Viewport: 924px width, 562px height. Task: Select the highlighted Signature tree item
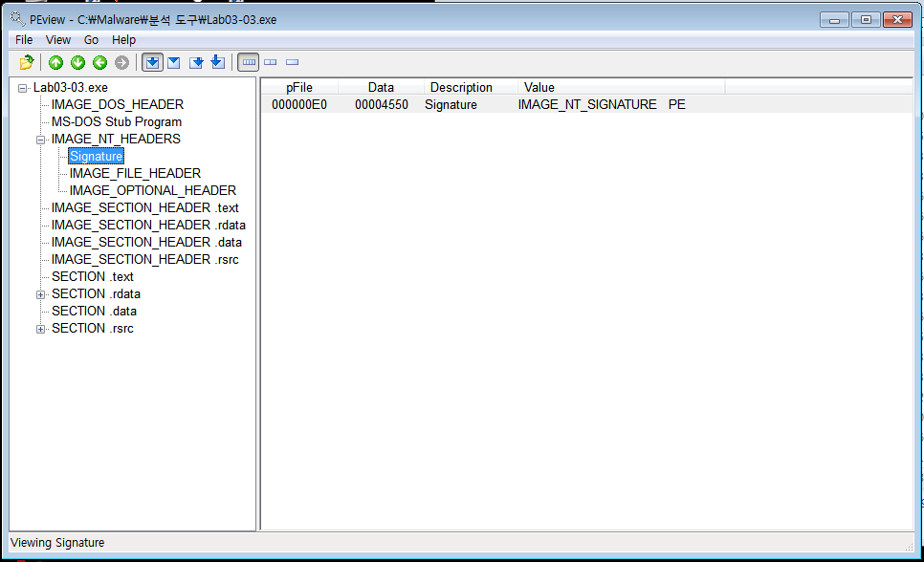(96, 156)
